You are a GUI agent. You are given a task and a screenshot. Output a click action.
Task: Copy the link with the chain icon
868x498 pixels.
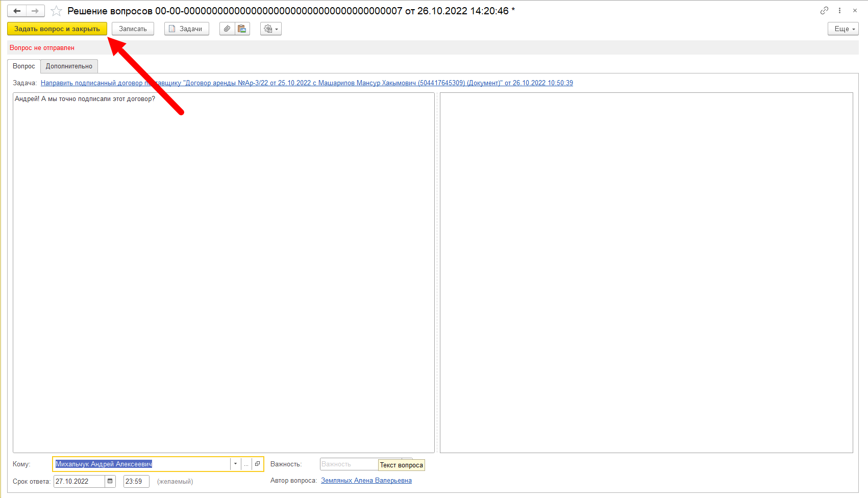click(x=824, y=10)
